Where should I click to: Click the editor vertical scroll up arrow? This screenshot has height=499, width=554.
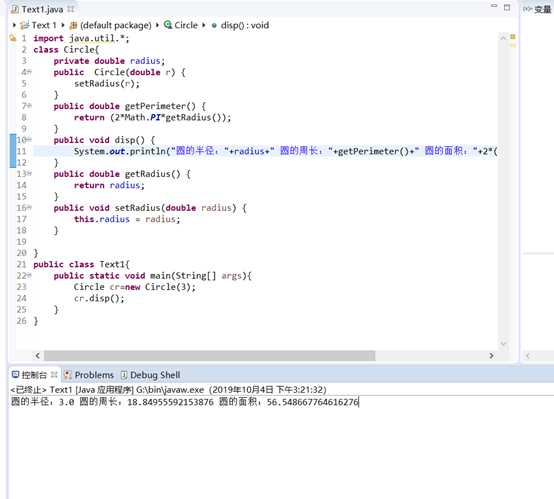coord(503,37)
